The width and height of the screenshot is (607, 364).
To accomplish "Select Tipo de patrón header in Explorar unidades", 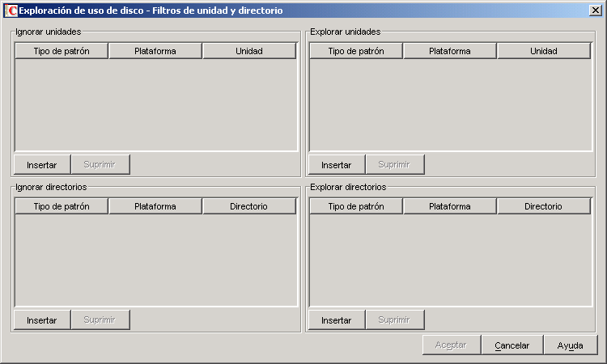I will 356,51.
